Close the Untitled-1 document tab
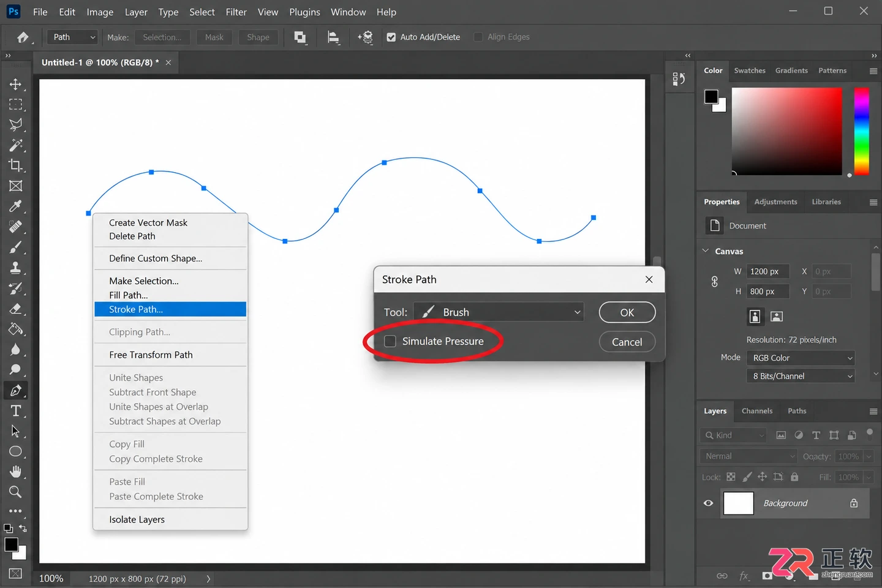Screen dimensions: 882x588 point(168,62)
